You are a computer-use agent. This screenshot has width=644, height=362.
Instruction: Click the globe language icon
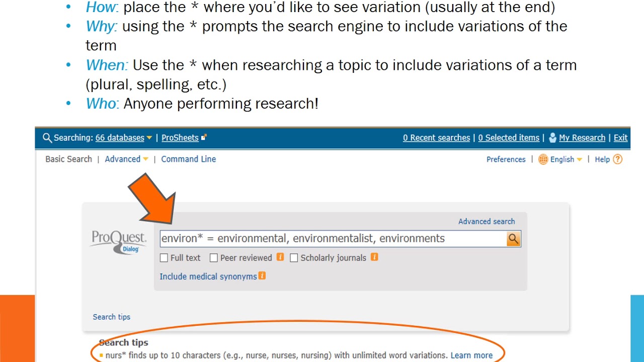tap(543, 159)
